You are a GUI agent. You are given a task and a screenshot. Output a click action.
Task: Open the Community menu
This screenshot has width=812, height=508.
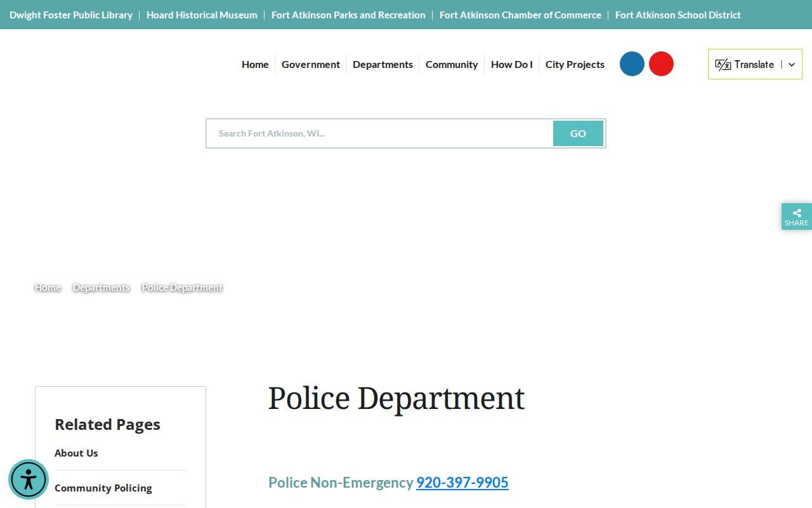pyautogui.click(x=452, y=64)
